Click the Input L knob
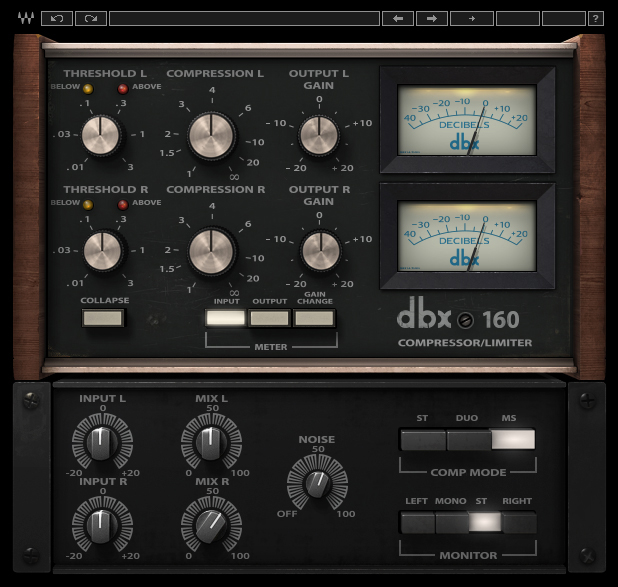The height and width of the screenshot is (587, 618). 102,442
